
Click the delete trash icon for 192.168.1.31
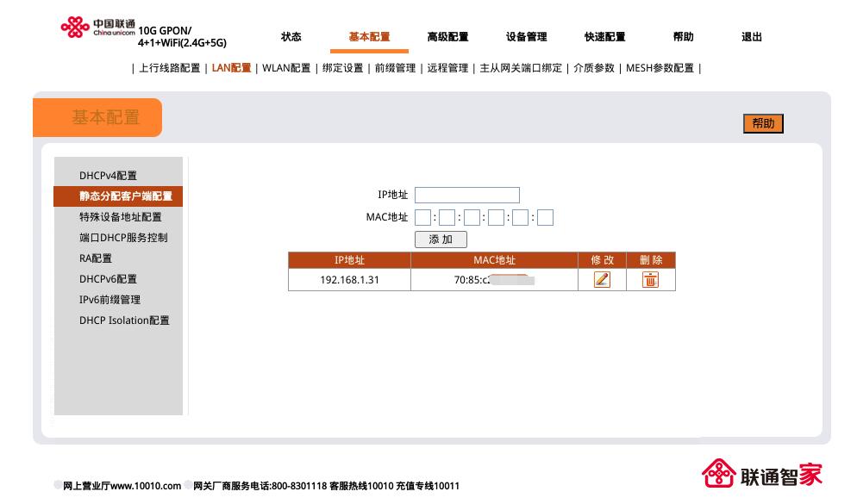(x=650, y=279)
